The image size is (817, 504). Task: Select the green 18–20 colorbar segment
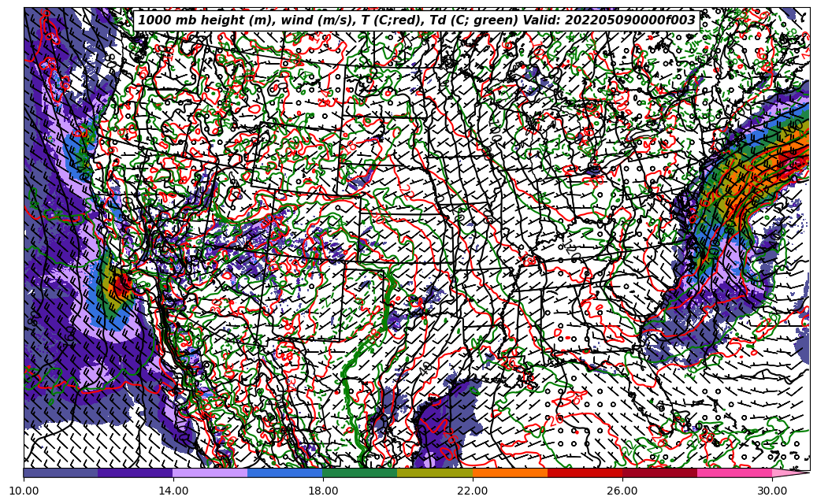(360, 473)
